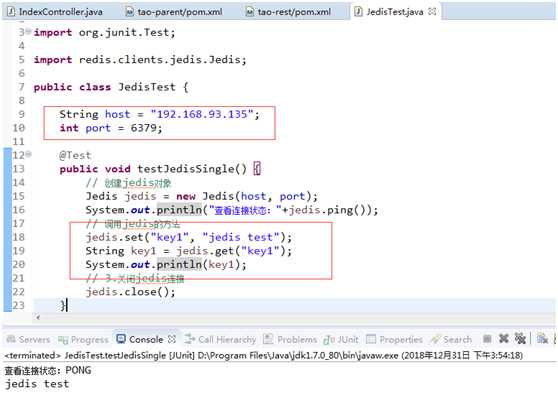558x405 pixels.
Task: Remove the launch with the single X icon
Action: (504, 338)
